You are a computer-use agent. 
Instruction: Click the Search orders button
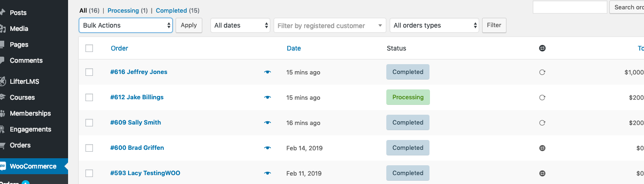627,7
